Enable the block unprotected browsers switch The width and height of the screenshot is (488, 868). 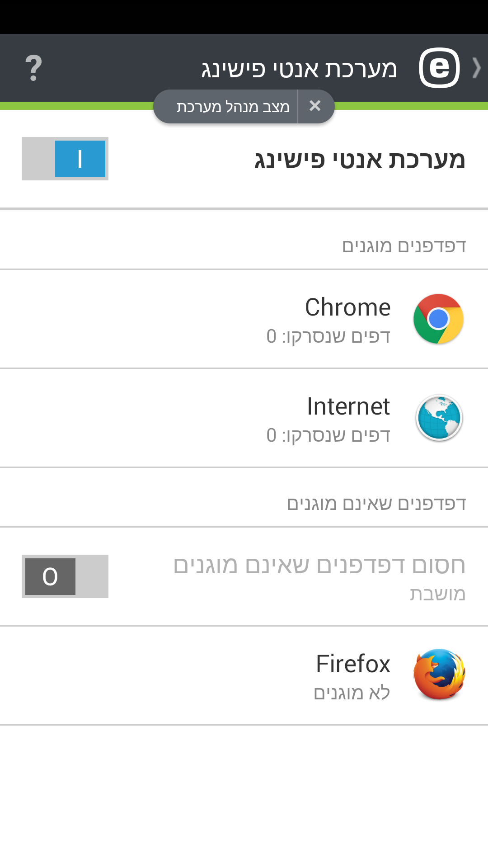65,576
